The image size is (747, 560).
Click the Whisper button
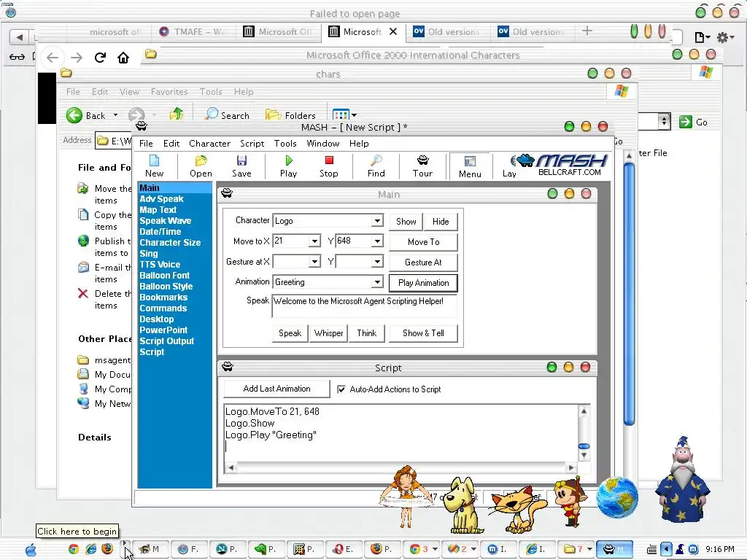click(x=329, y=333)
